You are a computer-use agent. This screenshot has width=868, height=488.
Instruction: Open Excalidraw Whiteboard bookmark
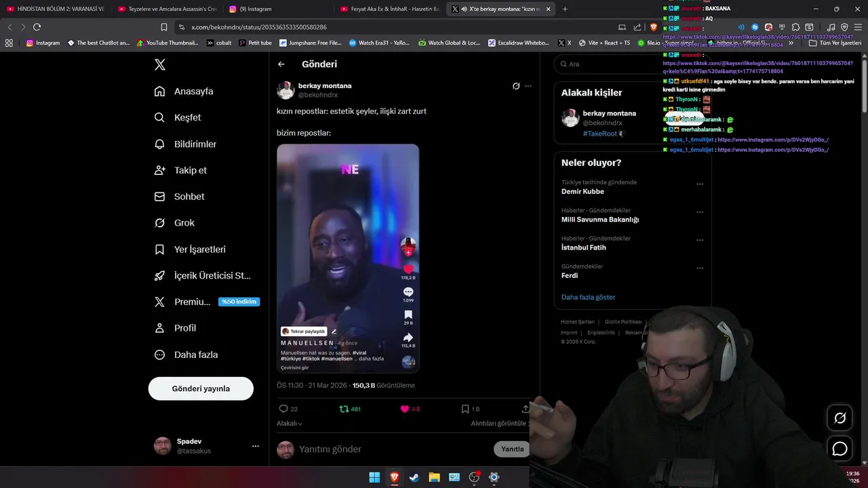518,43
